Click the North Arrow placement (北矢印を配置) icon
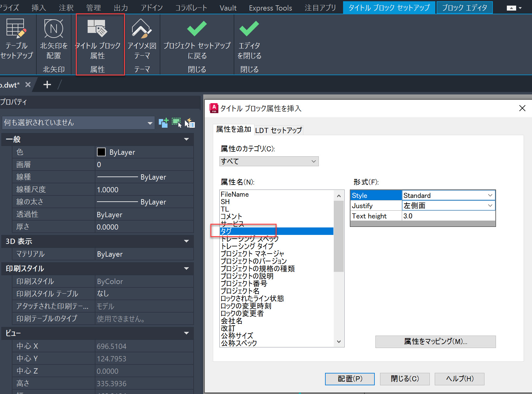The width and height of the screenshot is (532, 394). point(54,39)
